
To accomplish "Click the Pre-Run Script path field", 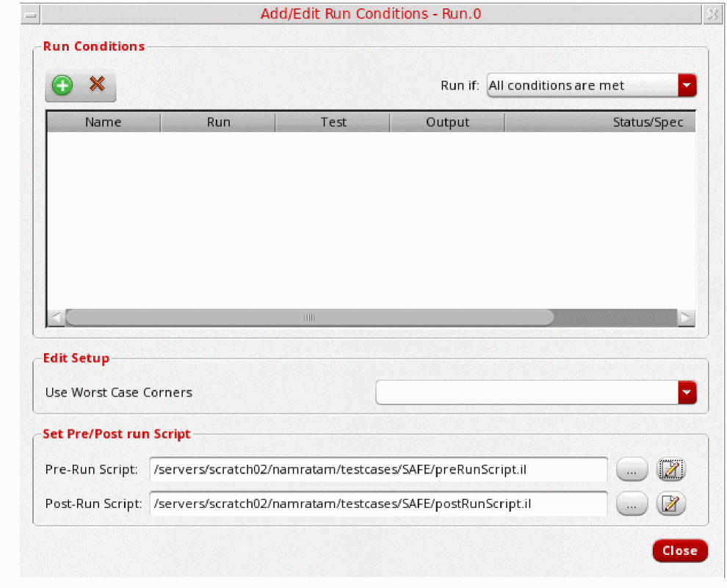I will coord(378,469).
